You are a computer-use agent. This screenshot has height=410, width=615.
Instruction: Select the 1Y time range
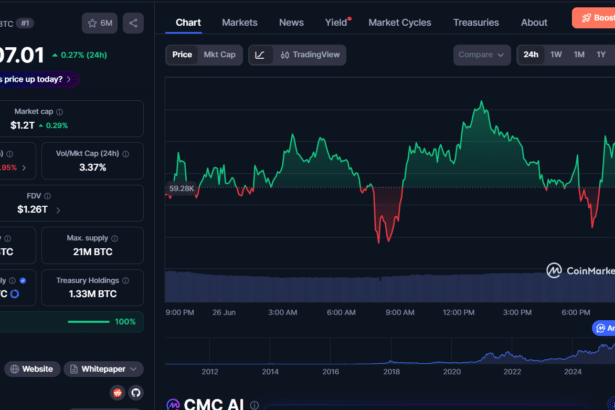click(601, 55)
